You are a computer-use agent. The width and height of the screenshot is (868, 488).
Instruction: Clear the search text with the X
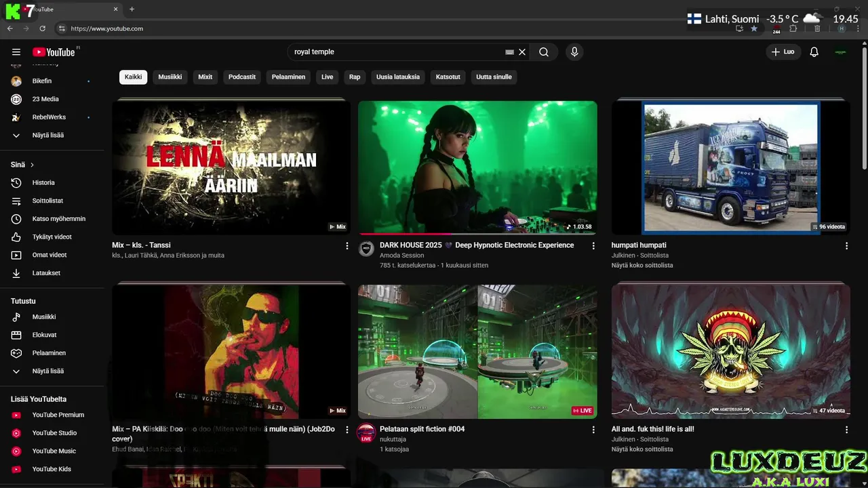pyautogui.click(x=522, y=52)
